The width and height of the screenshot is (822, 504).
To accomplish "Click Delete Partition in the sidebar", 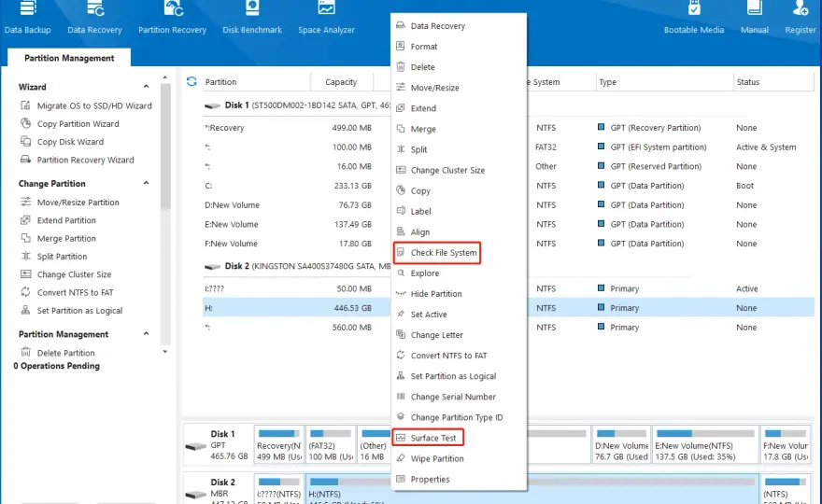I will pos(58,353).
